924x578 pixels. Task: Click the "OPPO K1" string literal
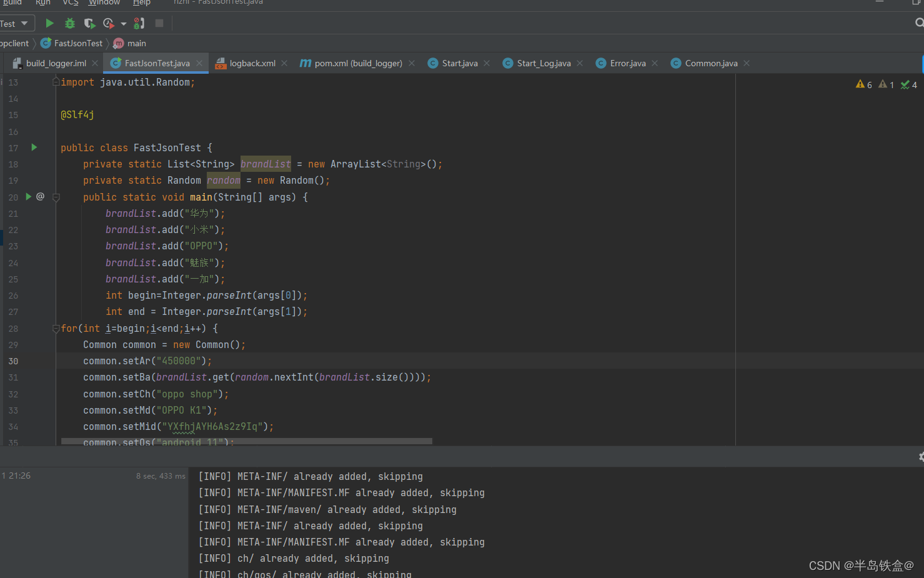[x=181, y=411]
